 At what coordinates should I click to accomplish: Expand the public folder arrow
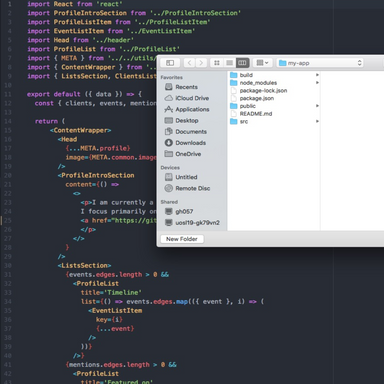point(317,106)
